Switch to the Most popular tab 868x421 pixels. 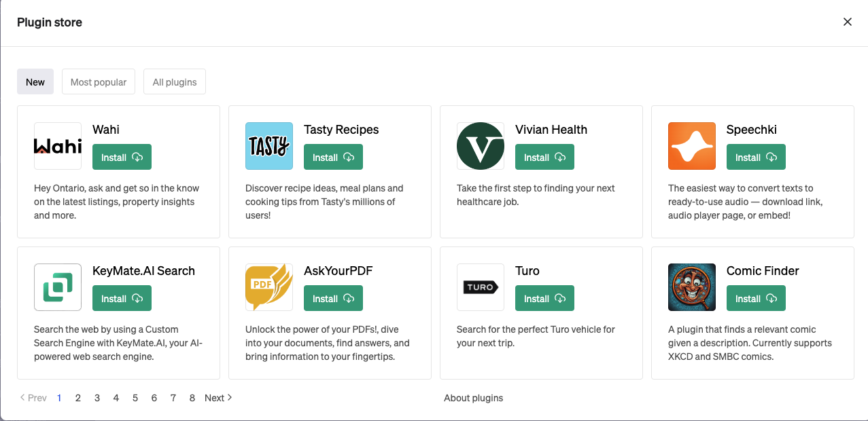tap(99, 81)
